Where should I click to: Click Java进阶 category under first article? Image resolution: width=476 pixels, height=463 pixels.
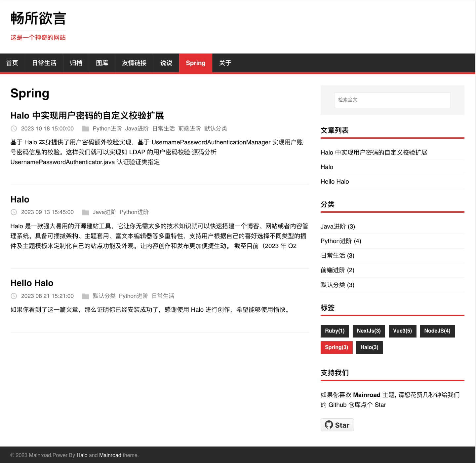coord(137,128)
